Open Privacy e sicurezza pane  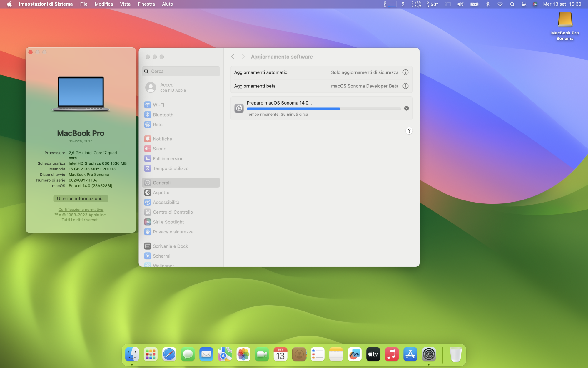pos(173,232)
